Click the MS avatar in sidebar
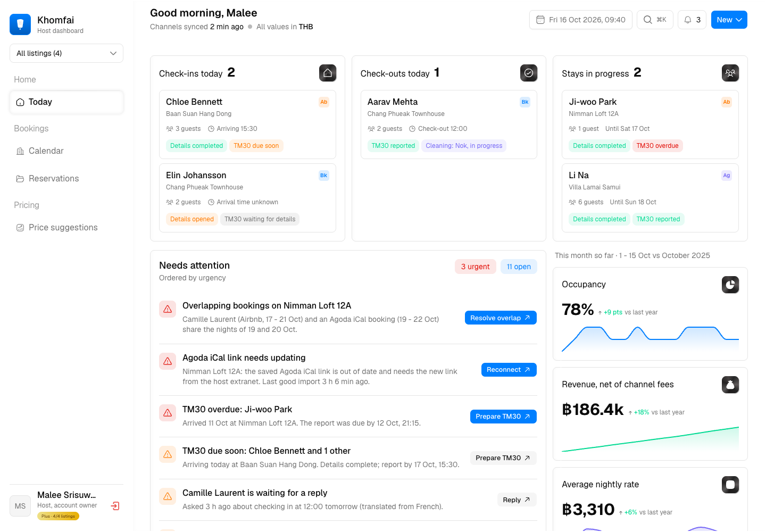Image resolution: width=766 pixels, height=532 pixels. click(x=20, y=506)
